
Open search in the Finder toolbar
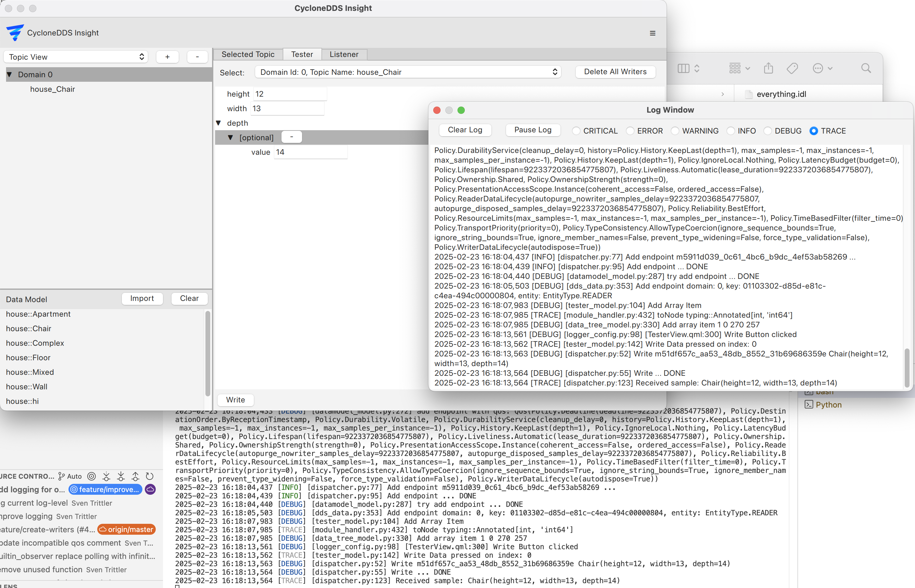[866, 68]
